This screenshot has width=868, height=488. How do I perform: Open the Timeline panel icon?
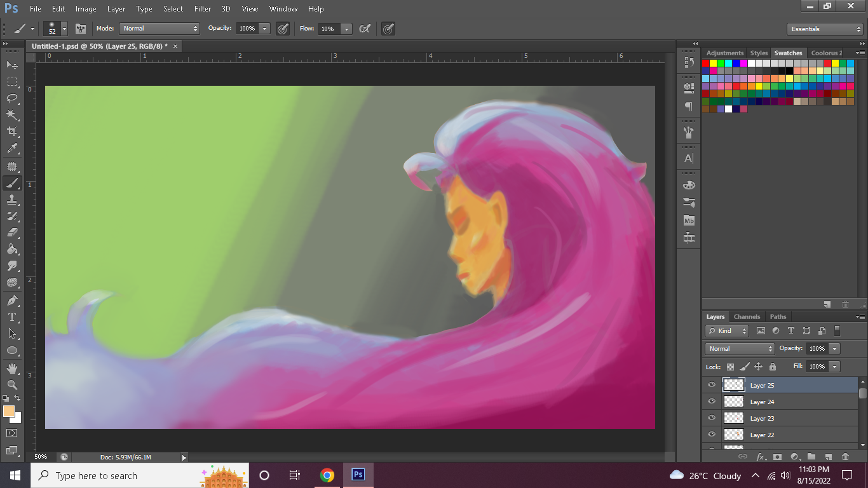689,238
